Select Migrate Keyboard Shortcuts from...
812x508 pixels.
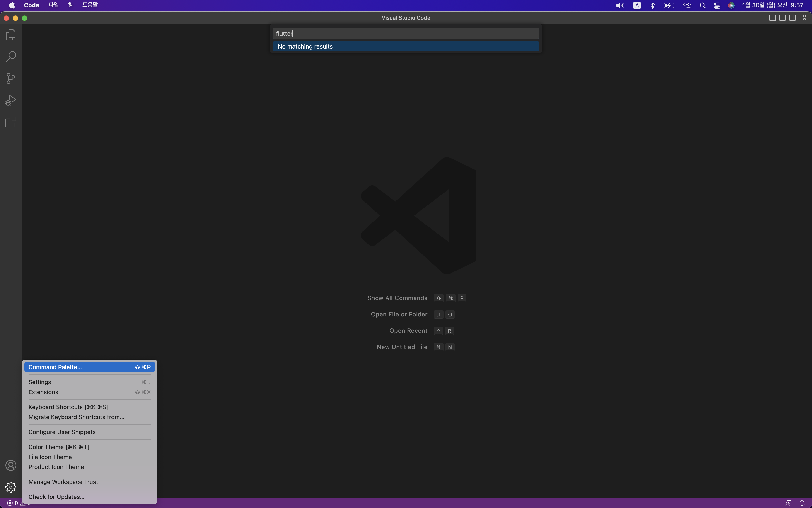click(89, 417)
